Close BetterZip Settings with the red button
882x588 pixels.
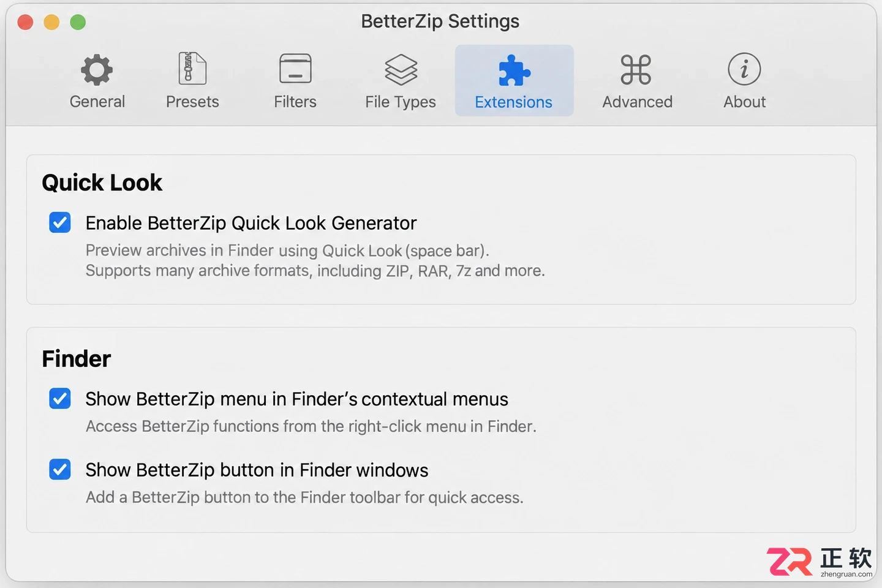(25, 22)
